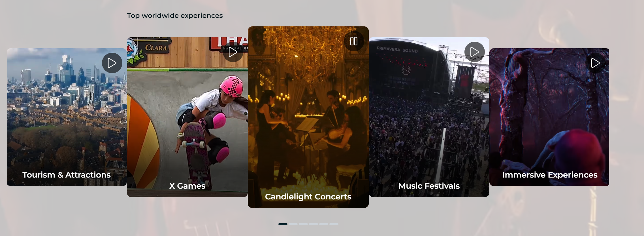Go to the second carousel slide indicator
644x236 pixels.
coord(293,224)
